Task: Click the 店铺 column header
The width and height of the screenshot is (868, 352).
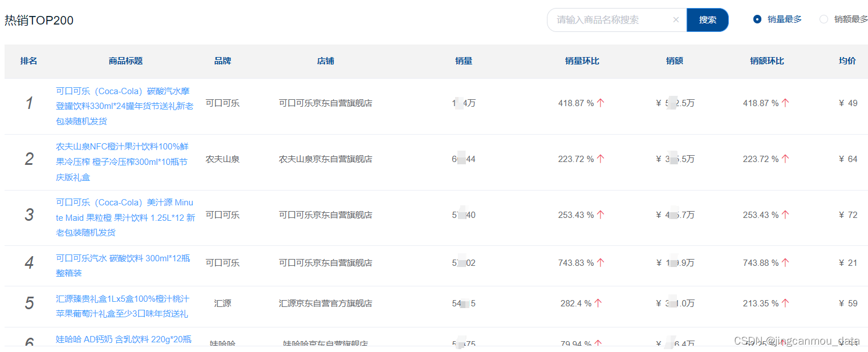Action: coord(326,61)
